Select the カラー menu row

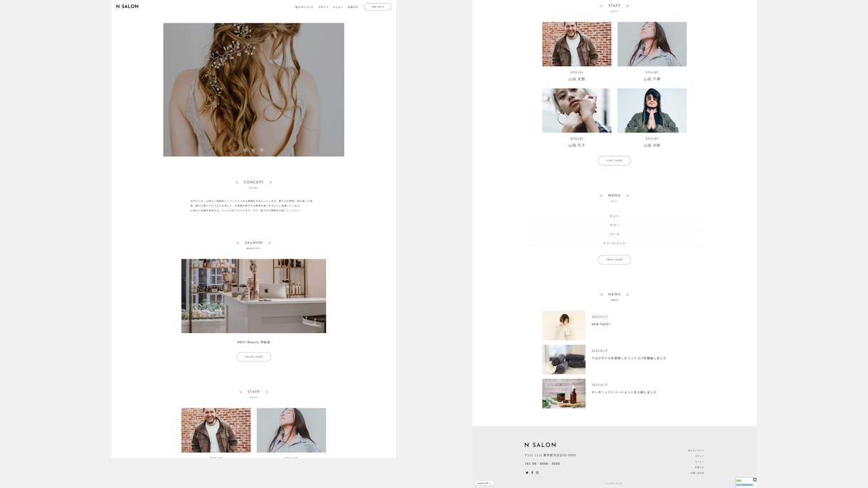tap(614, 225)
